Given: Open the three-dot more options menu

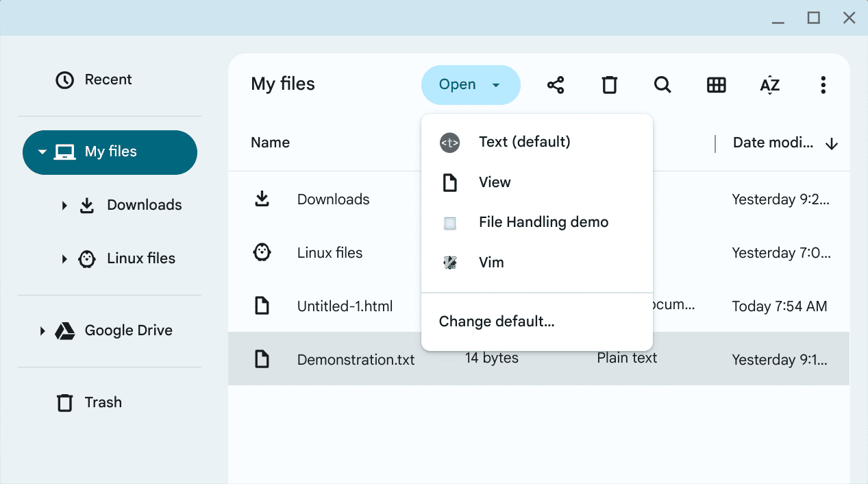Looking at the screenshot, I should tap(823, 84).
